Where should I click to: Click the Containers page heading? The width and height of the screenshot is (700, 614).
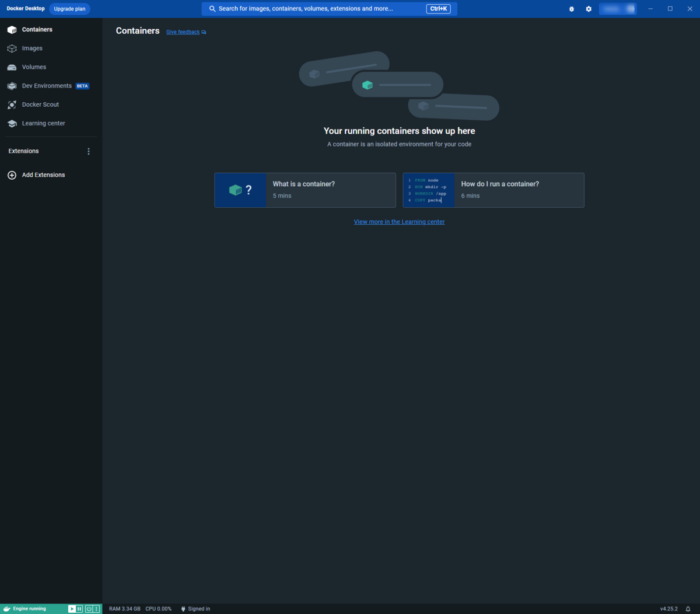click(138, 31)
